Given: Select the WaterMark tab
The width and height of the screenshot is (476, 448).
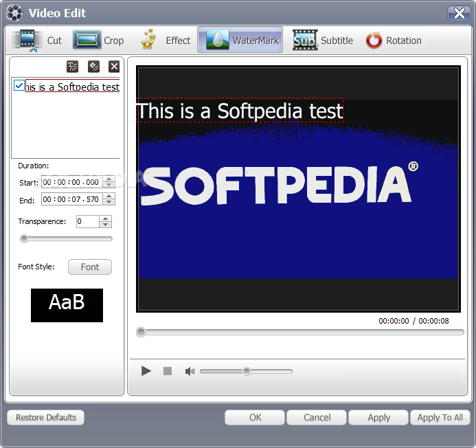Looking at the screenshot, I should (240, 40).
